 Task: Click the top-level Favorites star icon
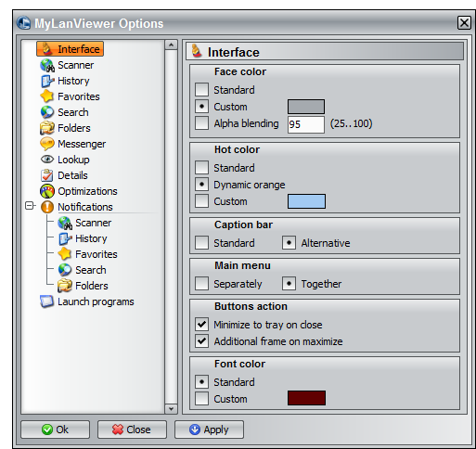click(47, 96)
